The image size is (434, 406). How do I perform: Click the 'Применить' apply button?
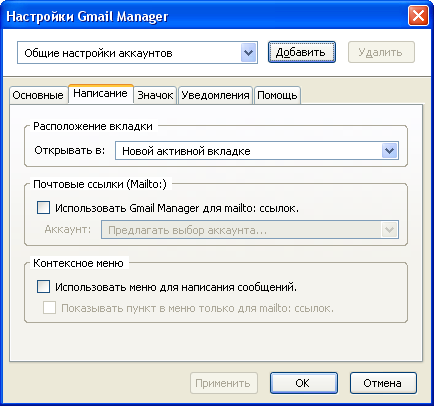point(224,383)
